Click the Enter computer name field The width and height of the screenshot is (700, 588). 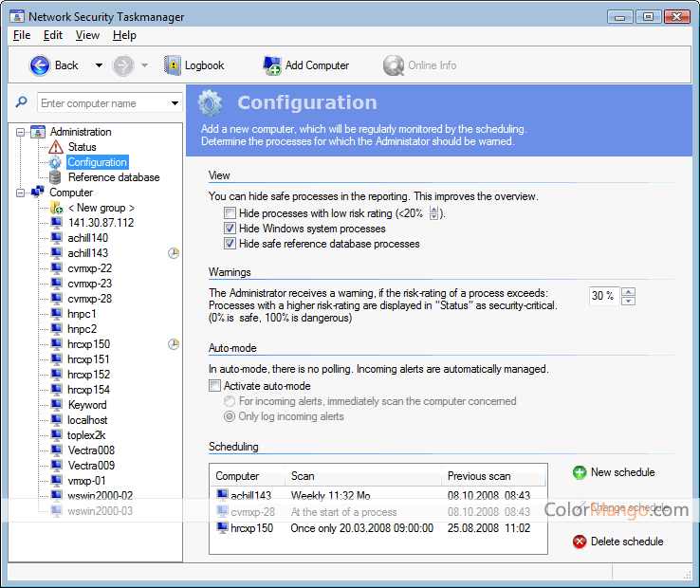(x=103, y=103)
